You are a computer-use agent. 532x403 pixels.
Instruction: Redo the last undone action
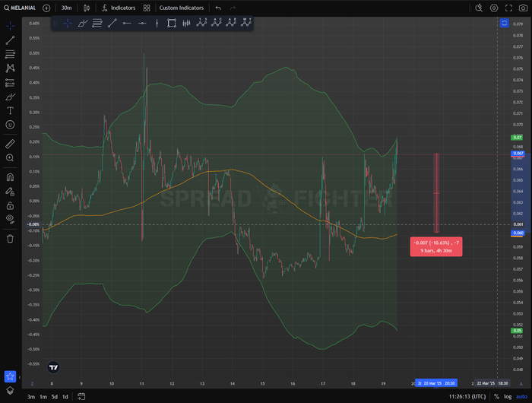pos(233,8)
